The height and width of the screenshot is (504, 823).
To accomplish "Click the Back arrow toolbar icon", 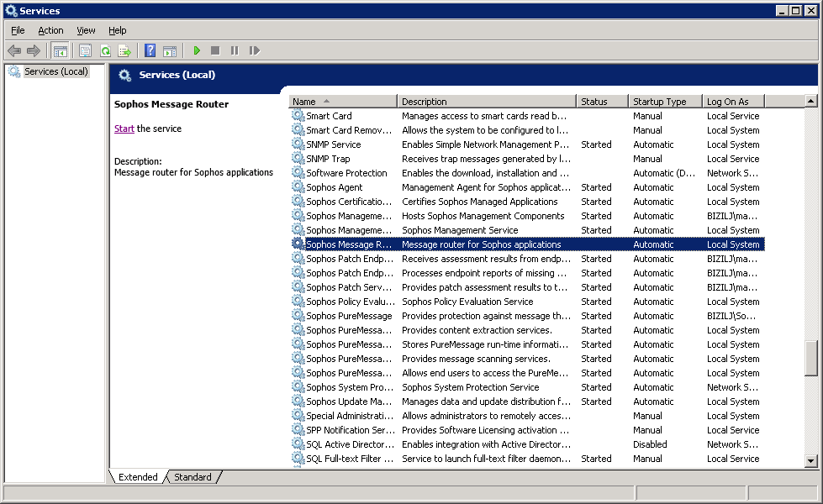I will click(14, 51).
